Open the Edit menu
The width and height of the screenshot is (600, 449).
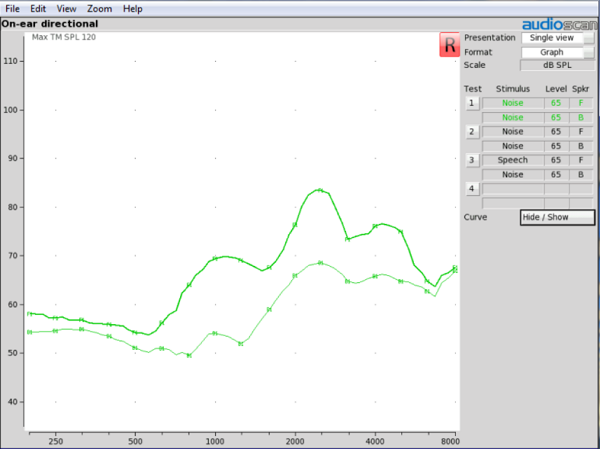click(x=38, y=8)
